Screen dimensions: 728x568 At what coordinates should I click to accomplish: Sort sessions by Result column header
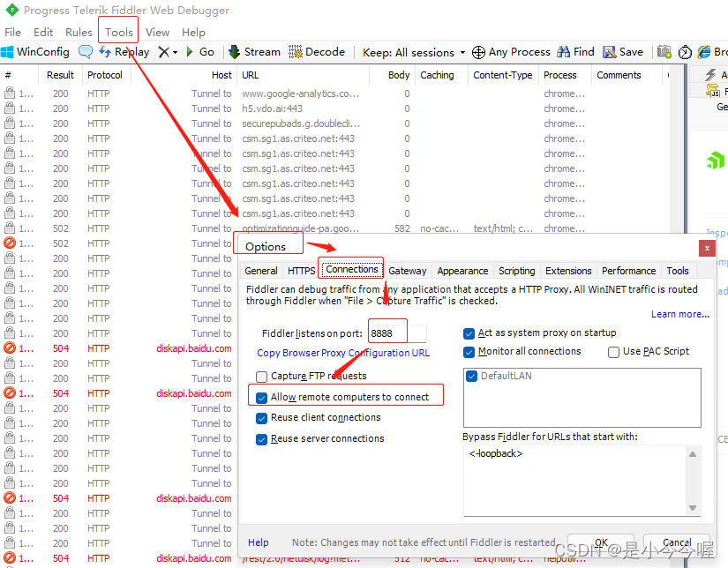click(x=60, y=75)
